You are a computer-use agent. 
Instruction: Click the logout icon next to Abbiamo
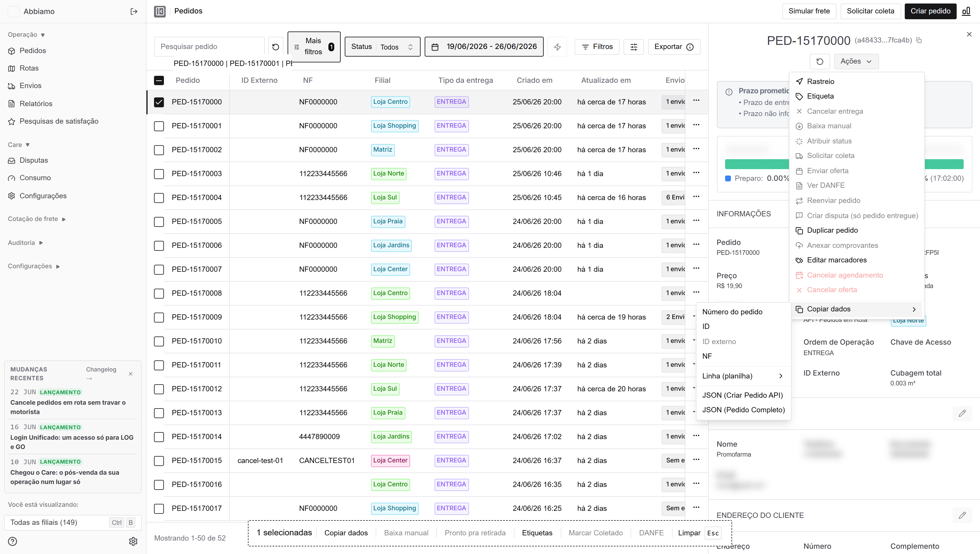(134, 11)
